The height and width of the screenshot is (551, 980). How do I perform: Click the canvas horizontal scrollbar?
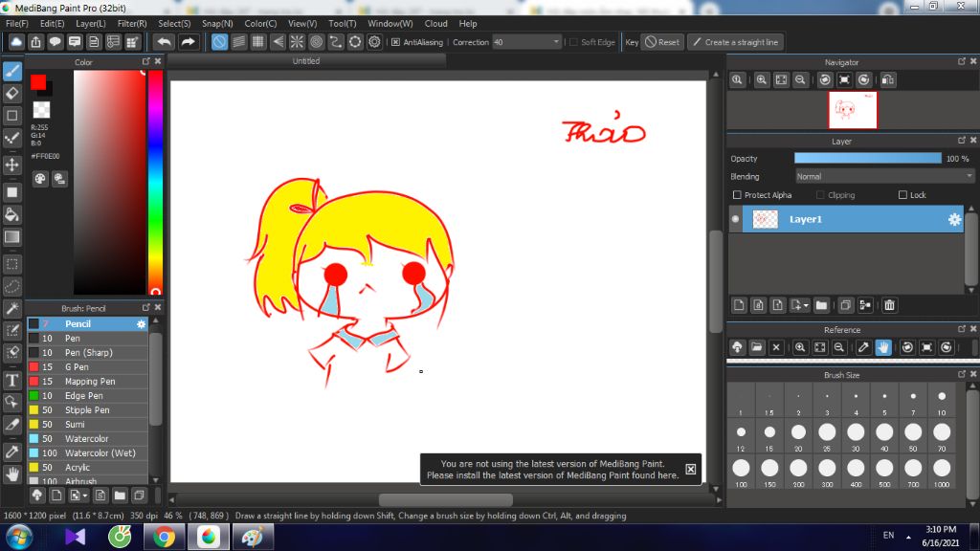click(x=446, y=499)
